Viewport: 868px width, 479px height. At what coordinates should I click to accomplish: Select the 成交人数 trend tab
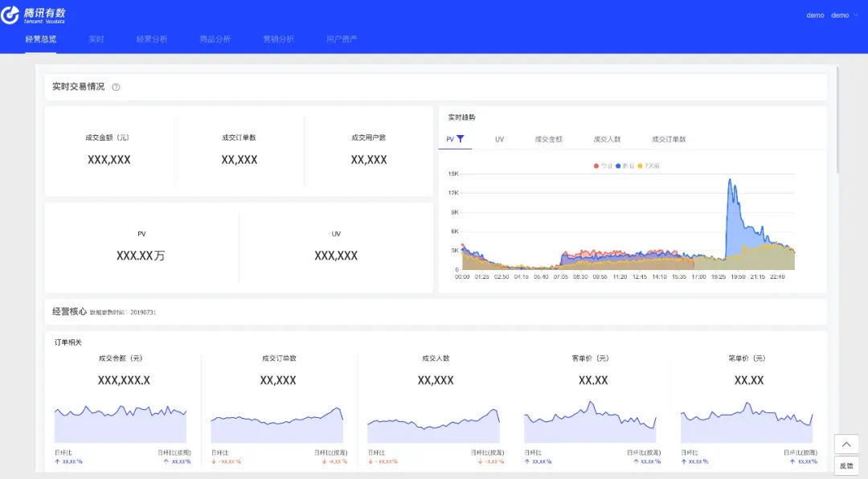click(608, 140)
